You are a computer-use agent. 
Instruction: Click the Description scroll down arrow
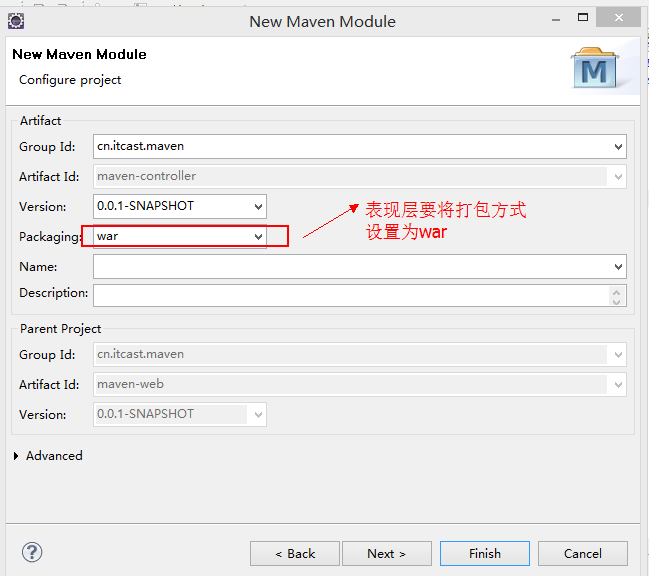coord(618,300)
